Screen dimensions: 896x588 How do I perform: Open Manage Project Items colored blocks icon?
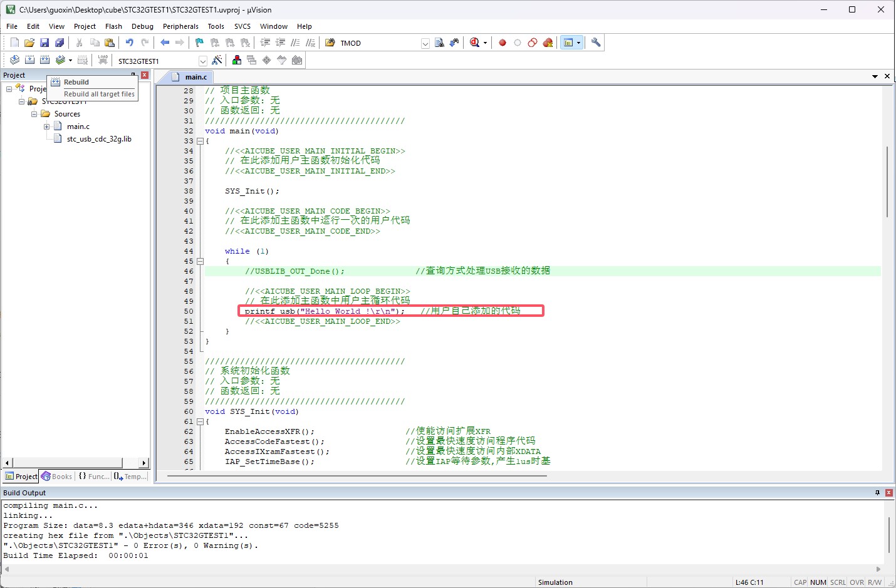[237, 60]
